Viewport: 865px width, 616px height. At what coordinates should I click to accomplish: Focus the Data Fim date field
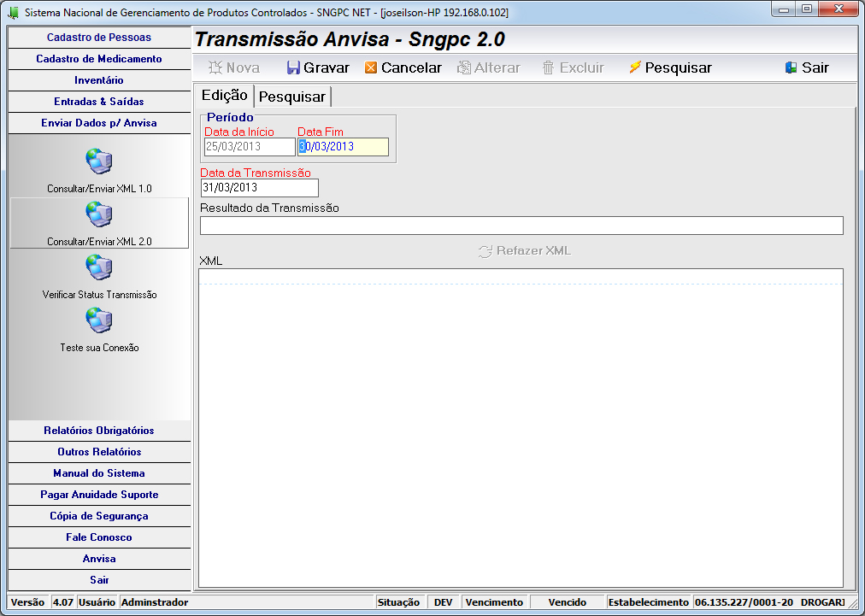(x=343, y=147)
